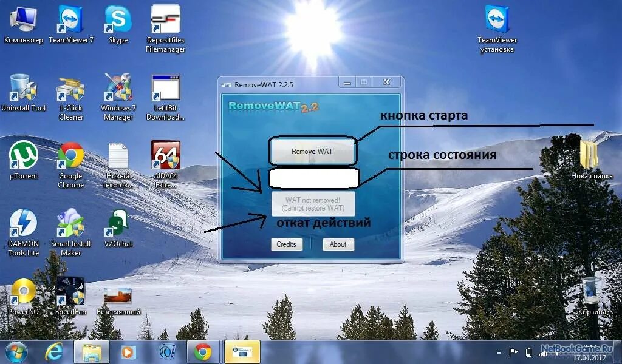Select the TeamViewer установка icon
Image resolution: width=622 pixels, height=364 pixels.
(x=497, y=29)
